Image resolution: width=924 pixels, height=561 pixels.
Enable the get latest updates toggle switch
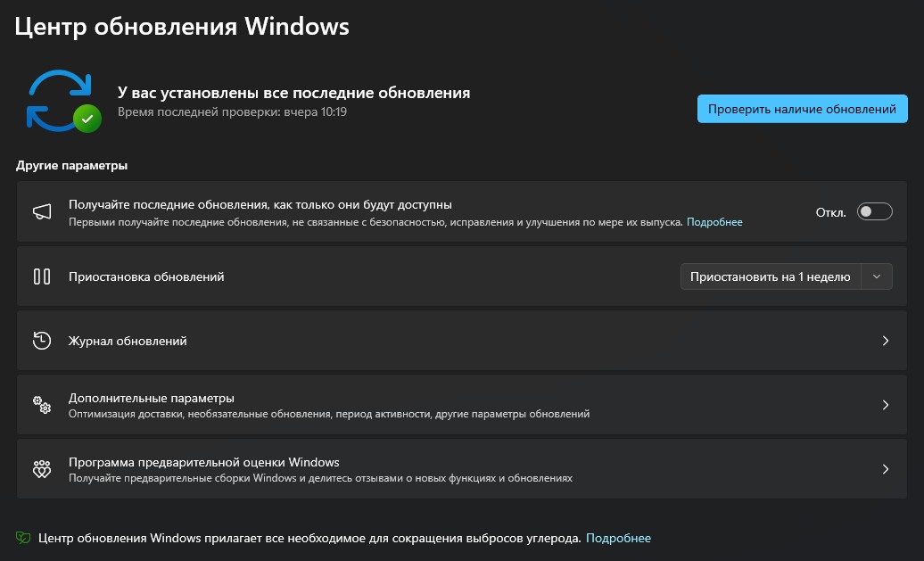[874, 212]
